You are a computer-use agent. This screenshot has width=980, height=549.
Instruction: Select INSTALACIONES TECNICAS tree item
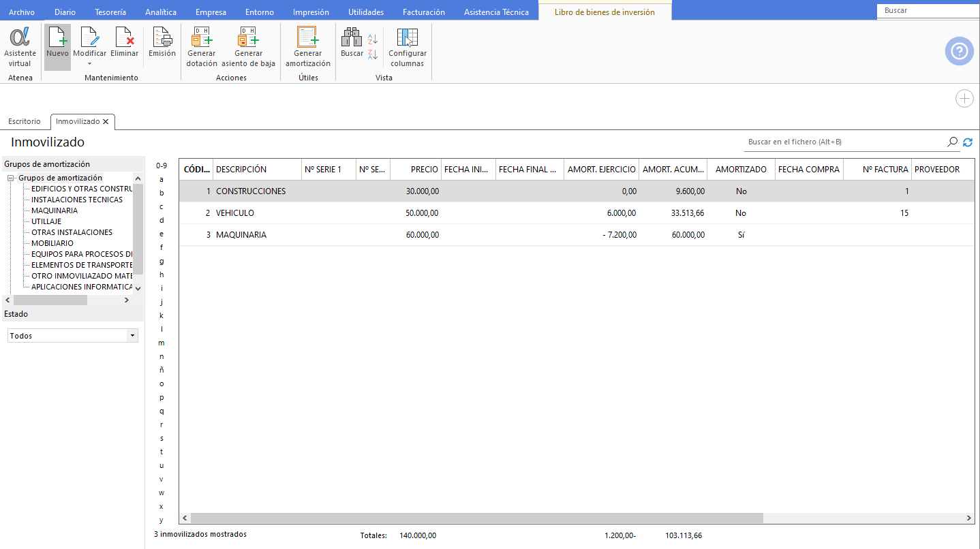coord(77,200)
